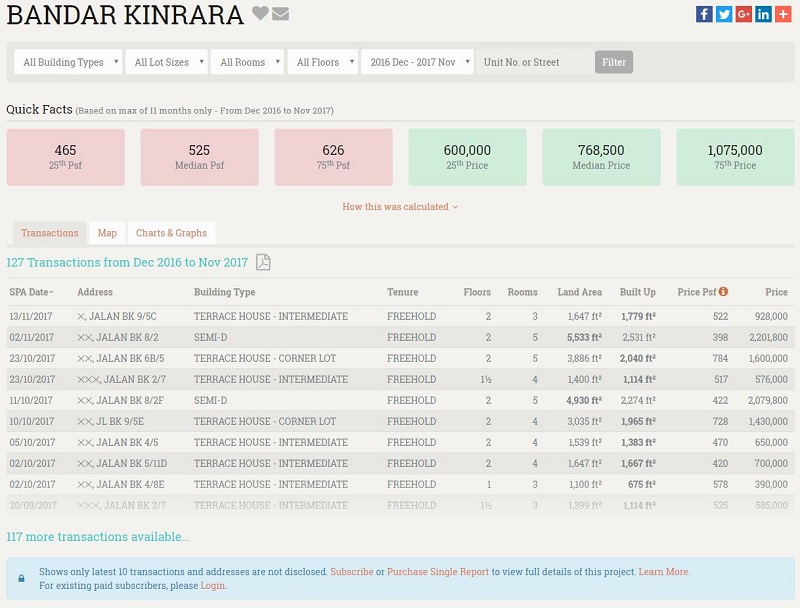Open All Lot Sizes dropdown
The height and width of the screenshot is (608, 800).
click(x=166, y=62)
